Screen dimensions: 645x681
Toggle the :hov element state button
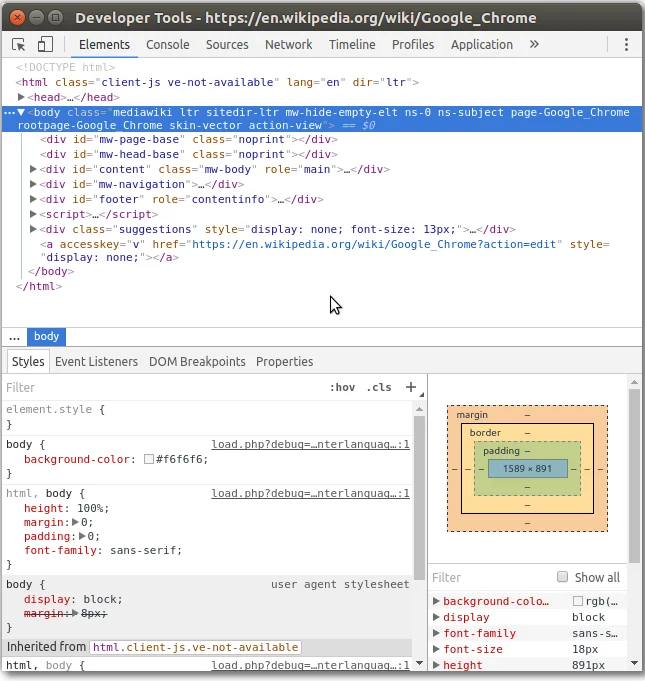pyautogui.click(x=342, y=387)
